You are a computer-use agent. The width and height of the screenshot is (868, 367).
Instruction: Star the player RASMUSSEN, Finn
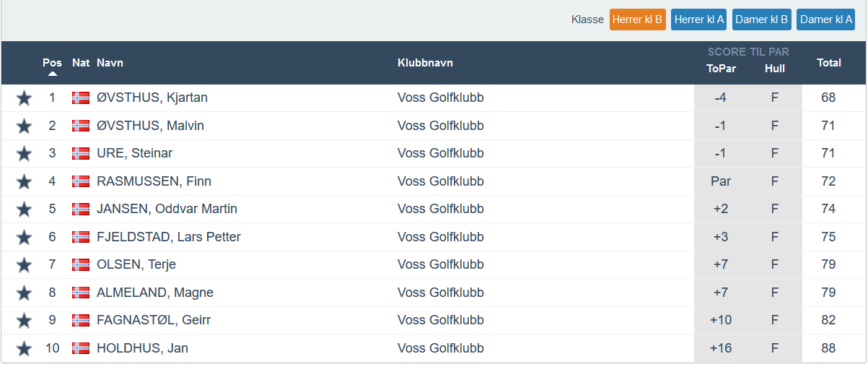point(24,181)
